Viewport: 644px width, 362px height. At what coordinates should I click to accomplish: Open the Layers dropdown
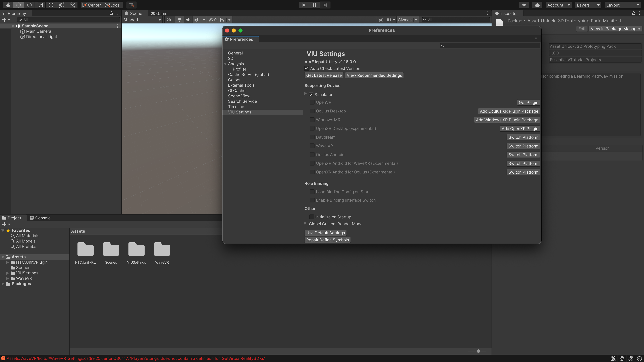[588, 5]
